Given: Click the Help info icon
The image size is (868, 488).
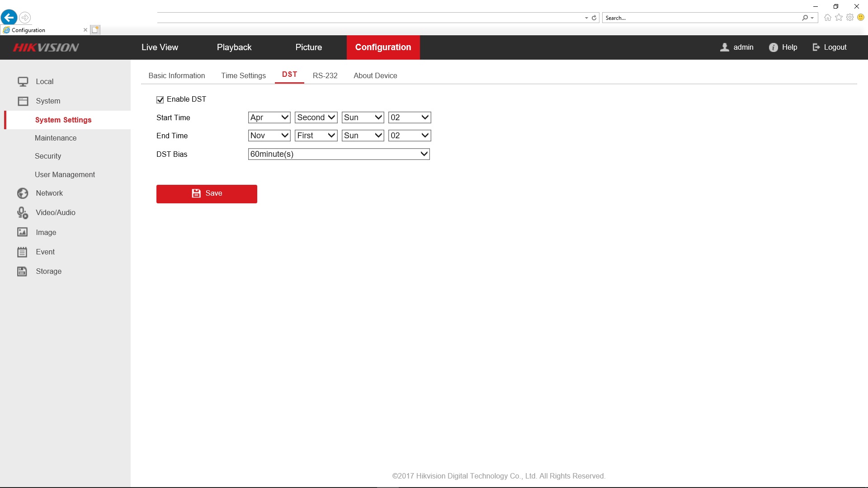Looking at the screenshot, I should [773, 47].
